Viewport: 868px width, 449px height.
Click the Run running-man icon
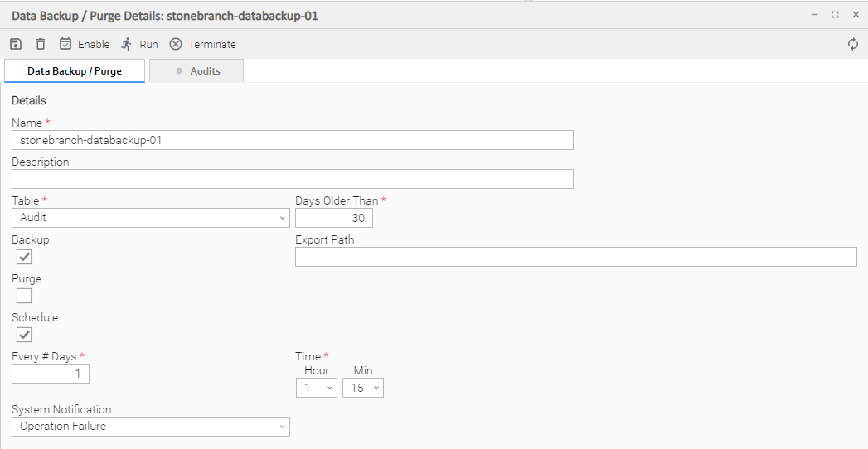(x=127, y=44)
